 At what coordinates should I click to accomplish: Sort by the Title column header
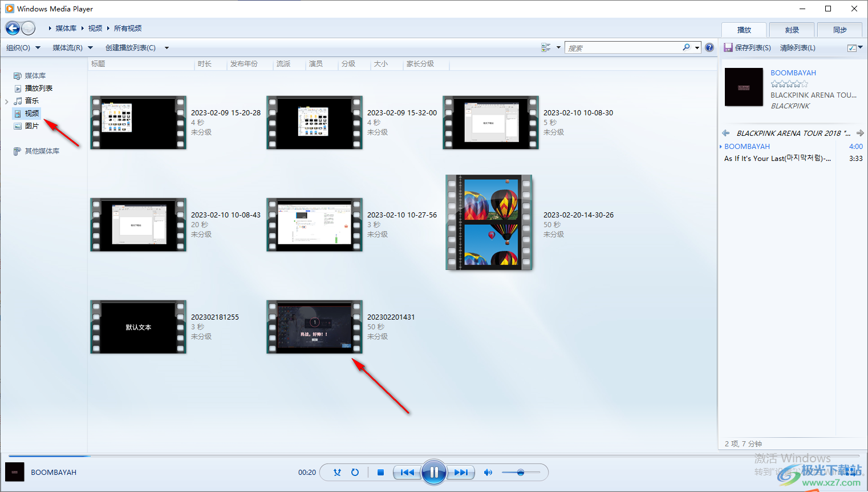click(x=141, y=64)
